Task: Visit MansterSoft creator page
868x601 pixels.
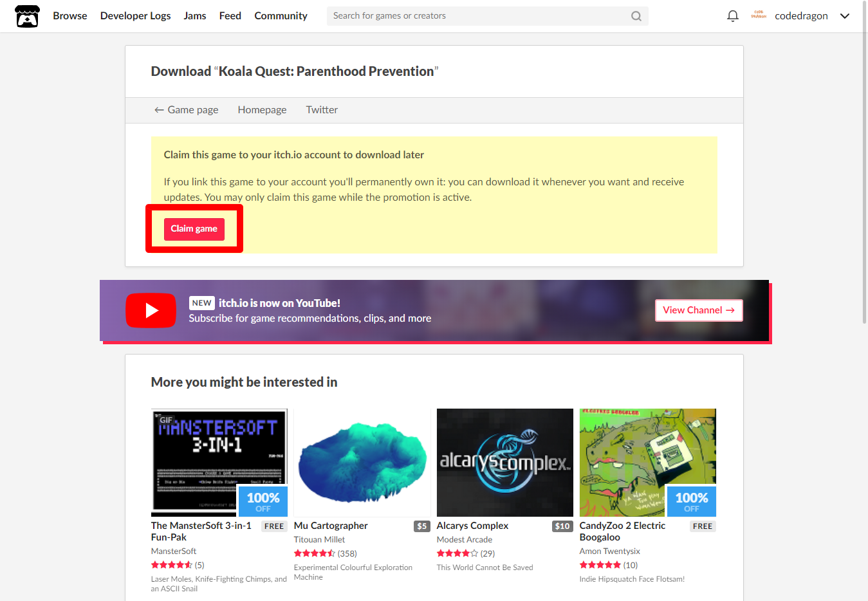Action: (174, 551)
